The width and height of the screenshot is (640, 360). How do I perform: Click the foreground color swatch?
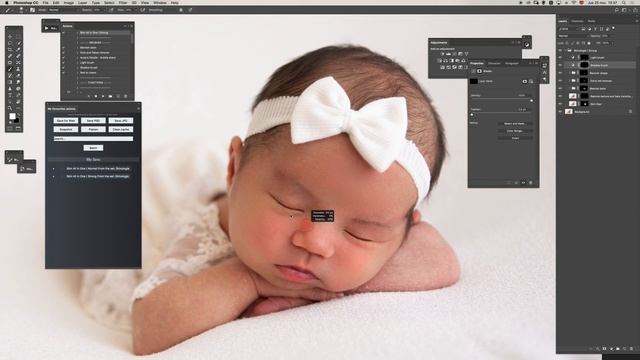click(x=12, y=116)
